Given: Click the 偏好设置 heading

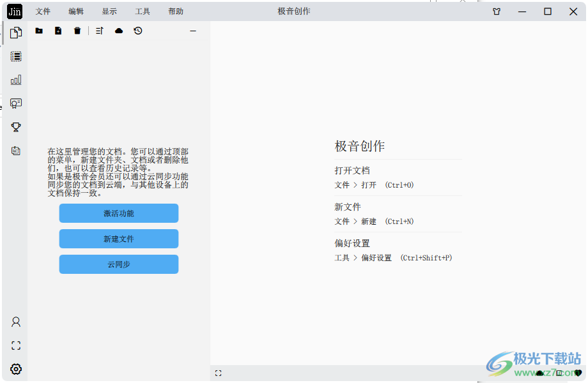Looking at the screenshot, I should (352, 243).
